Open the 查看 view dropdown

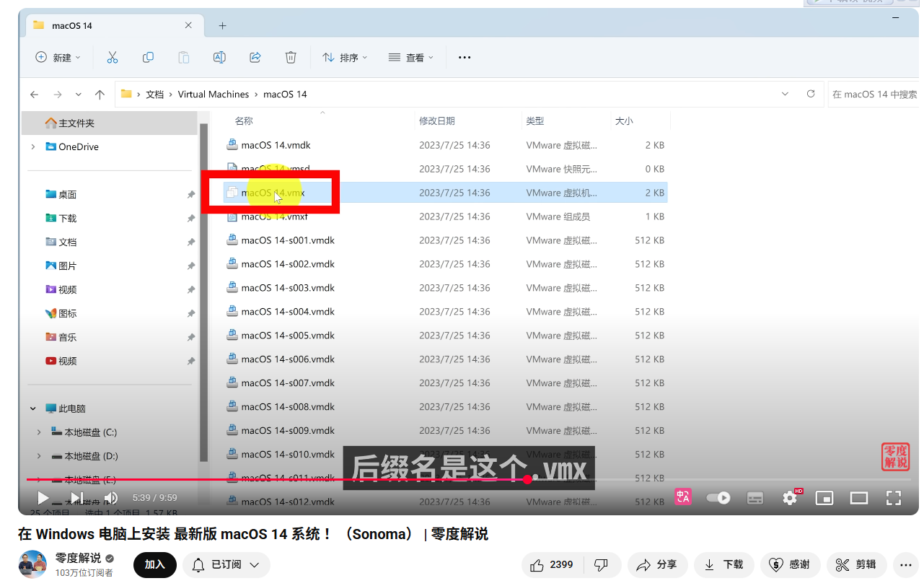point(411,57)
